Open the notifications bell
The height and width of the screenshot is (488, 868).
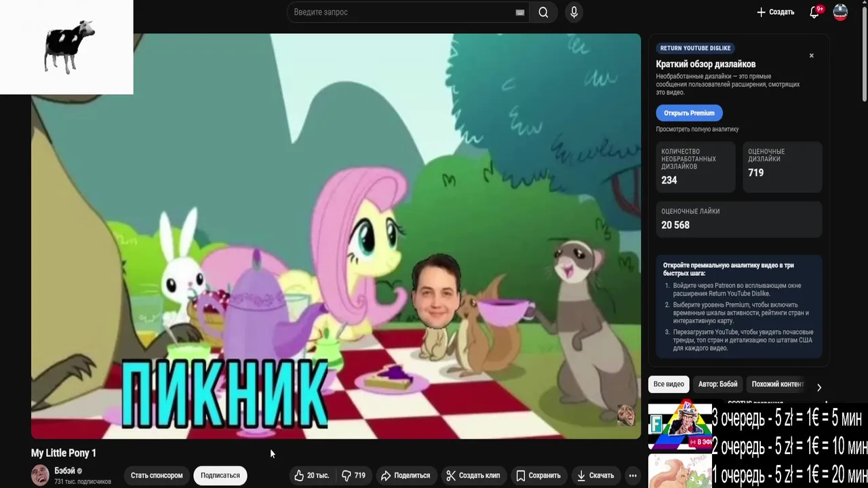coord(815,12)
